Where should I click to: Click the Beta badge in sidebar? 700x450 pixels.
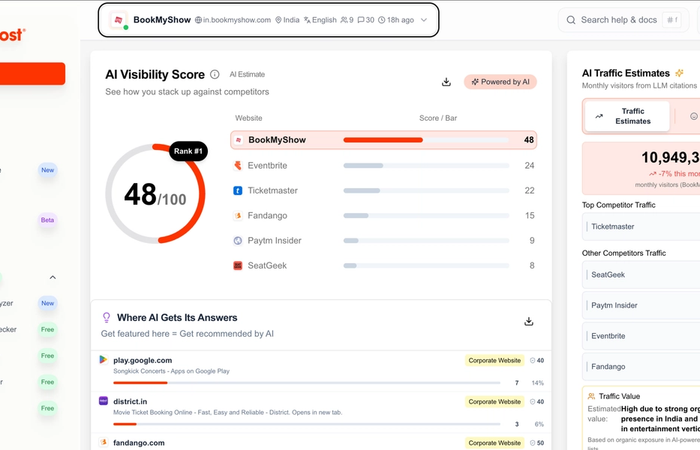[47, 220]
